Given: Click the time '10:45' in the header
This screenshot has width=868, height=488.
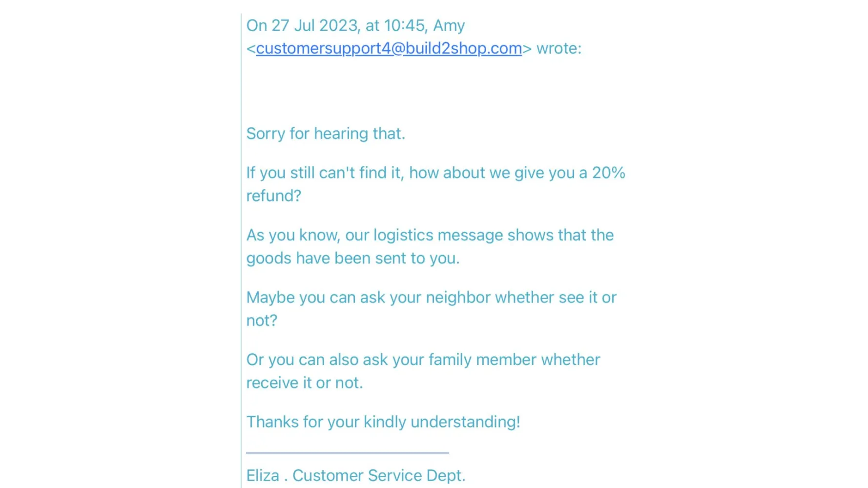Looking at the screenshot, I should 404,25.
